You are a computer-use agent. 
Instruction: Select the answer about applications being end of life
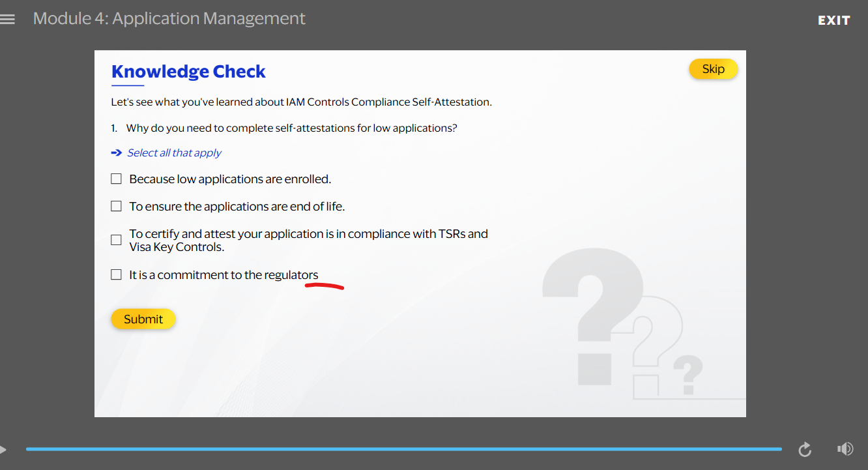tap(116, 205)
